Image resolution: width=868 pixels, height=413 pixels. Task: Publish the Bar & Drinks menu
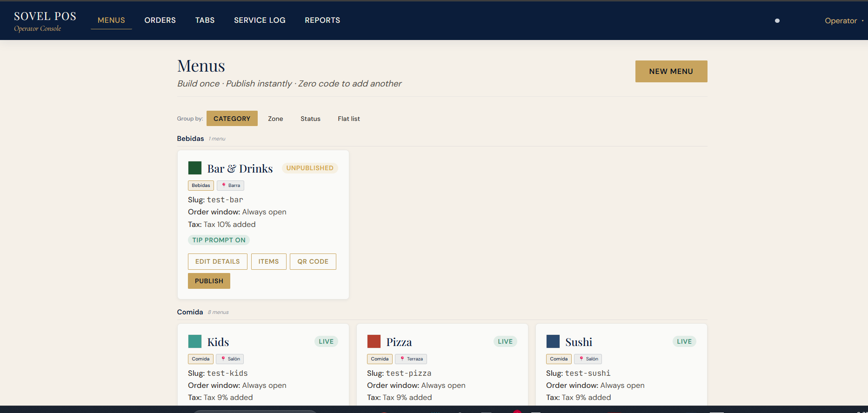(x=209, y=281)
